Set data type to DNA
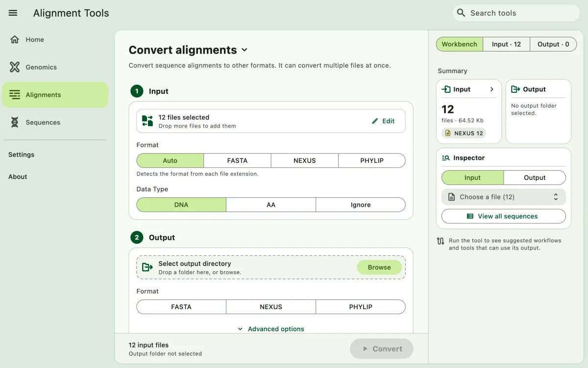This screenshot has height=368, width=588. click(x=181, y=205)
